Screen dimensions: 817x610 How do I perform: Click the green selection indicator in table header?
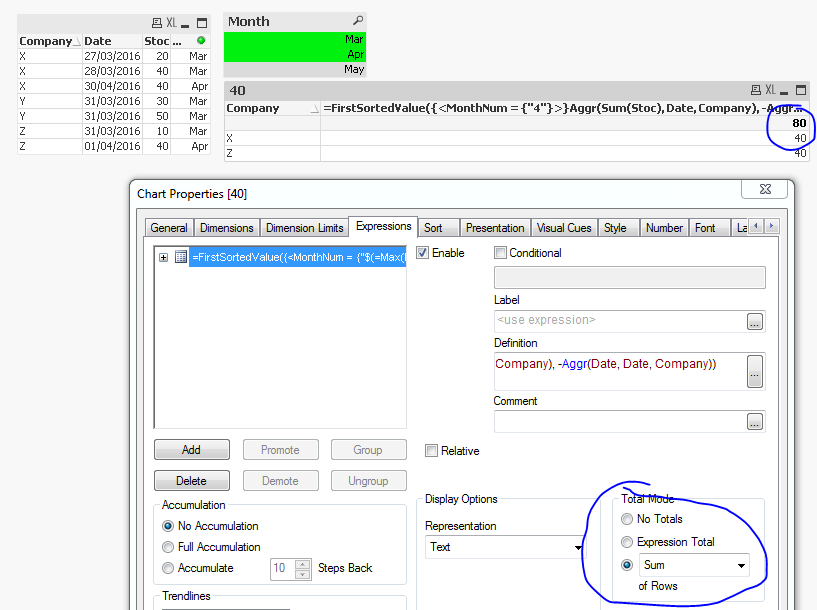(201, 41)
